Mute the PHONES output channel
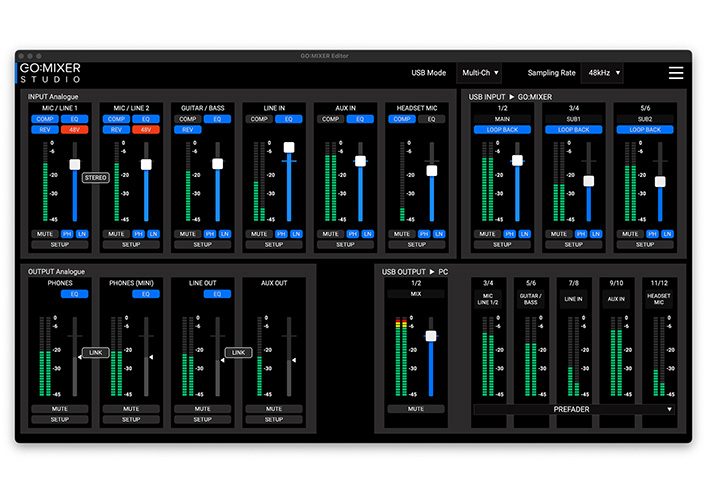The image size is (707, 500). pos(59,409)
